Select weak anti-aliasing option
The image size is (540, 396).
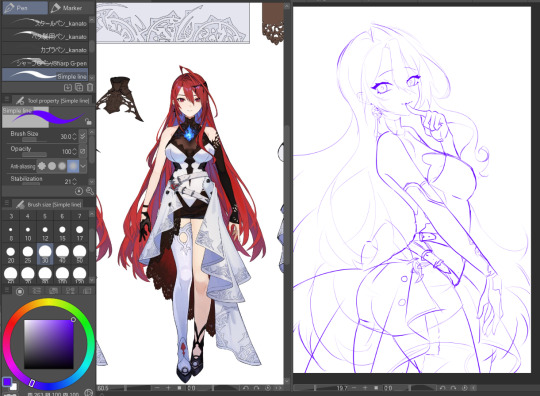[52, 166]
